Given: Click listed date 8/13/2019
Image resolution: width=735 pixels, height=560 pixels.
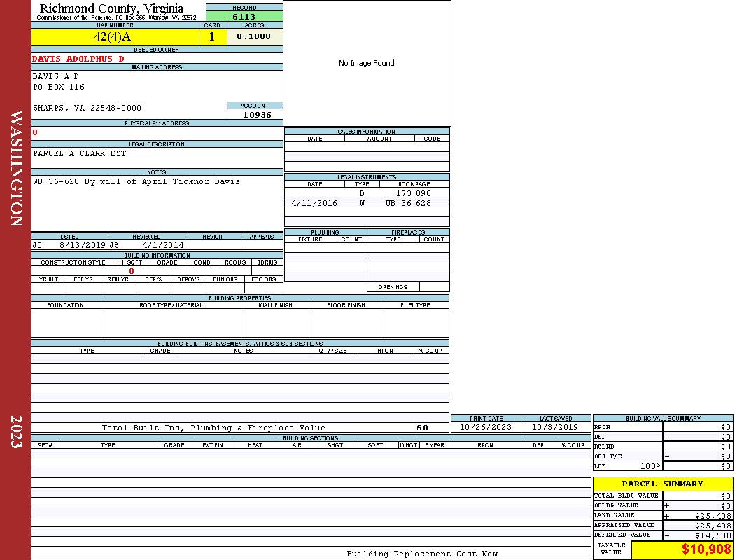Looking at the screenshot, I should (x=83, y=244).
